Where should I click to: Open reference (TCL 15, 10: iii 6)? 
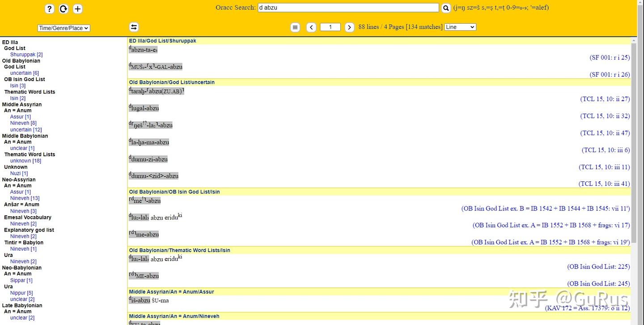(x=606, y=150)
